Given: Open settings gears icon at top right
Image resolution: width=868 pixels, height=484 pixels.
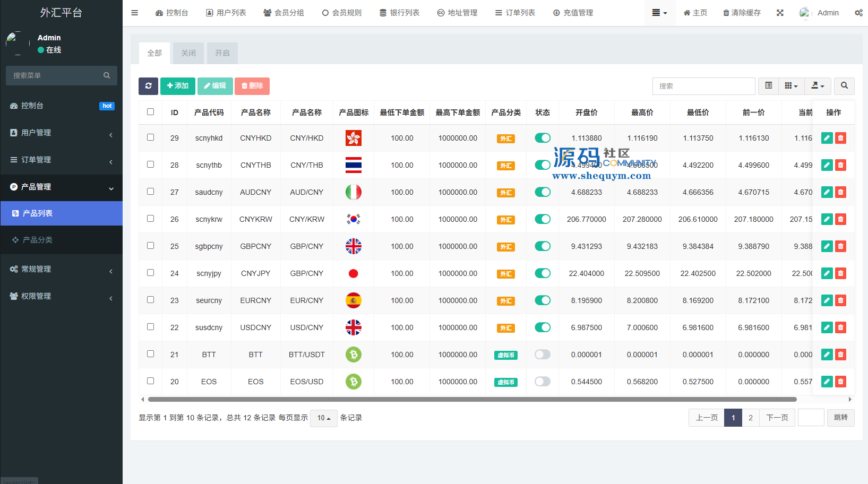Looking at the screenshot, I should (858, 13).
